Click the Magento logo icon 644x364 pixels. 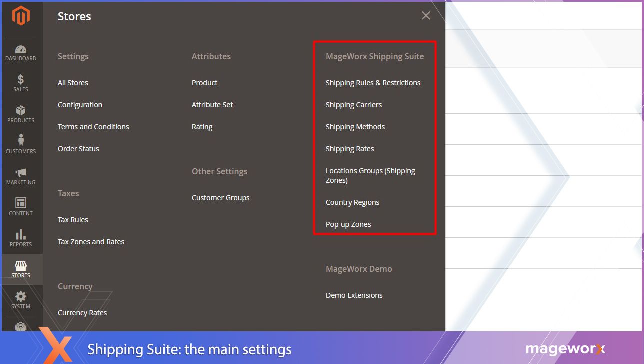[21, 17]
